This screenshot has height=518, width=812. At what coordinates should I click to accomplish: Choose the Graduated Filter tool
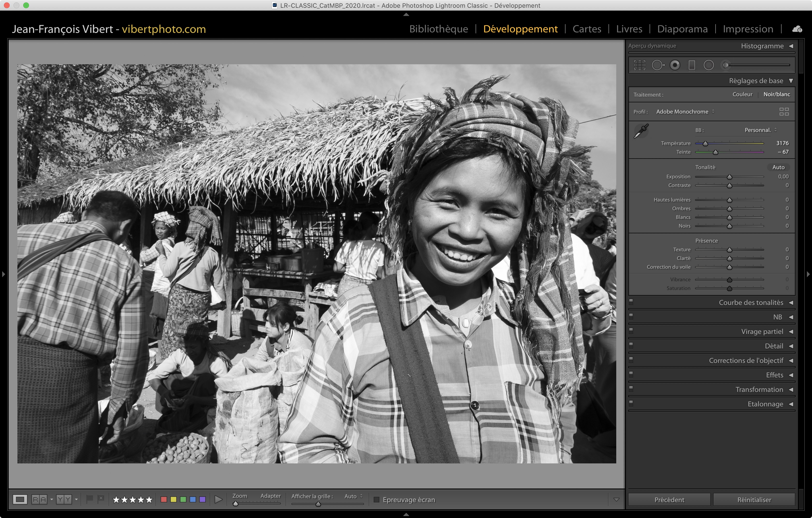(x=692, y=65)
